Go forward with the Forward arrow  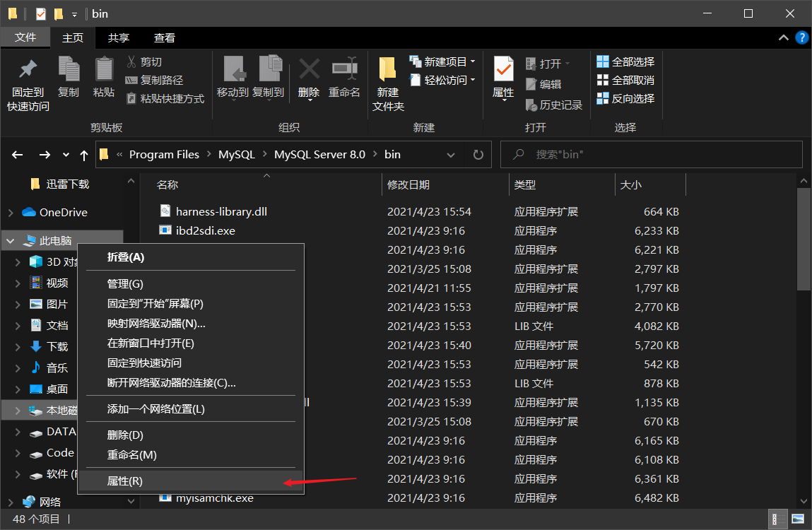click(45, 154)
